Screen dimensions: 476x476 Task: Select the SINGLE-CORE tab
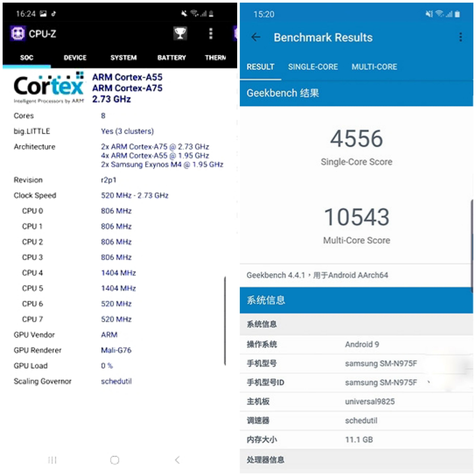(313, 67)
